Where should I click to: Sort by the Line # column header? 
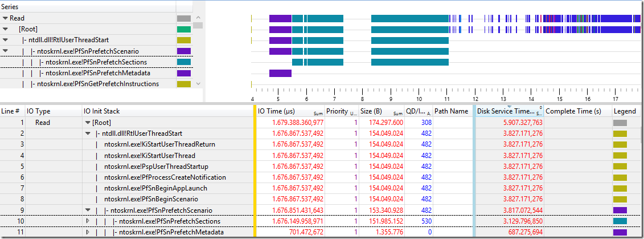[x=13, y=111]
